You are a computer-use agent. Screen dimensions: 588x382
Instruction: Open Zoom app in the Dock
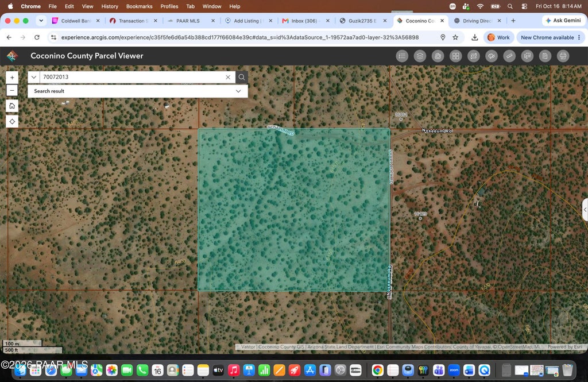[x=454, y=371]
